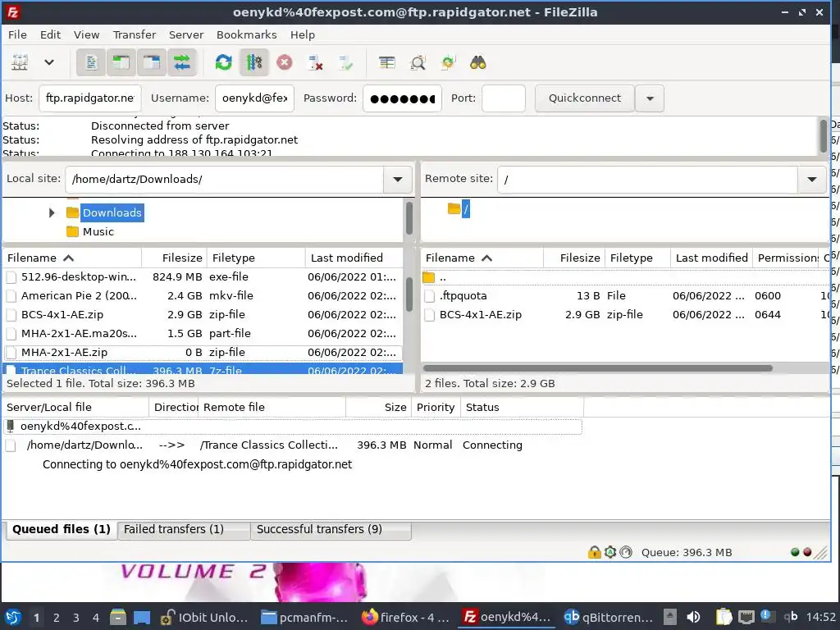Toggle the remote directory tree view

[x=152, y=62]
